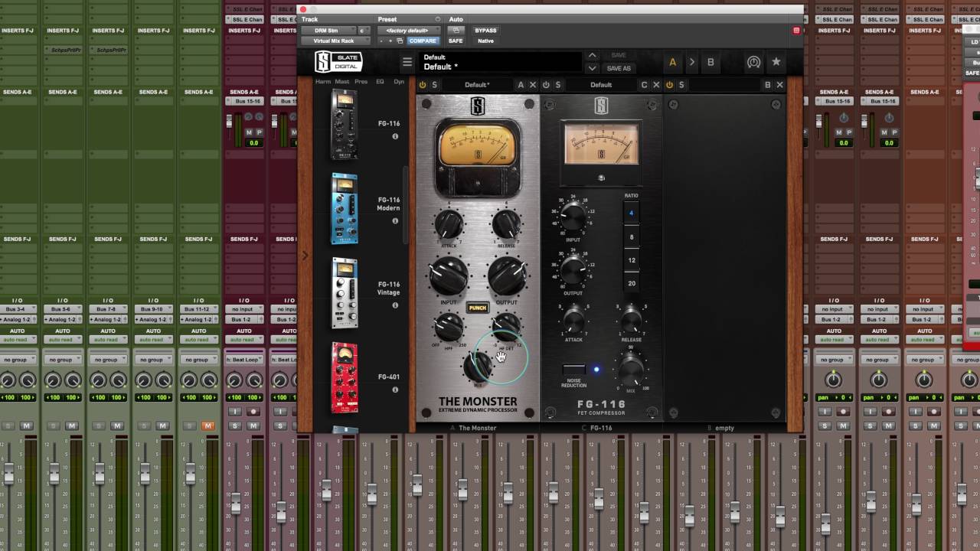Select the FG-116 Modern blue thumbnail
The height and width of the screenshot is (551, 980).
344,209
